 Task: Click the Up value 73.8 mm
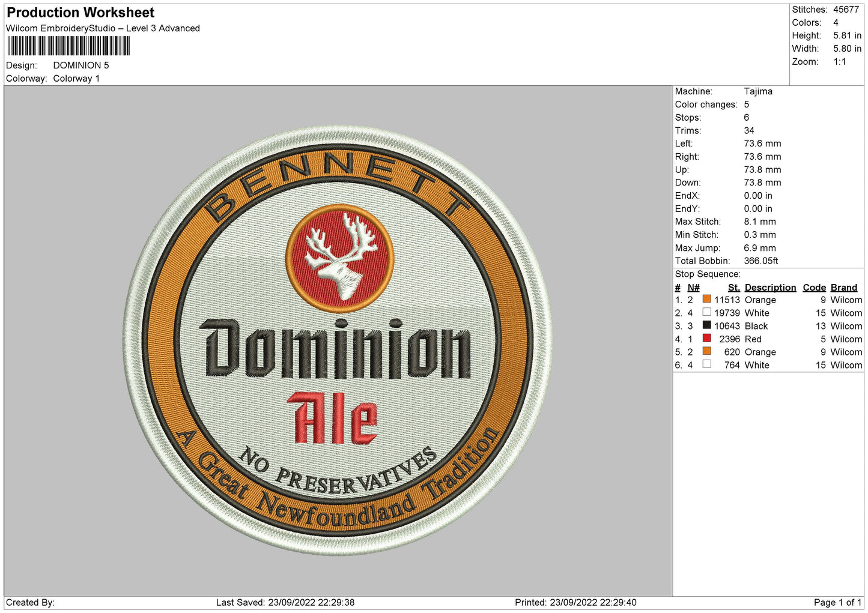pyautogui.click(x=762, y=169)
